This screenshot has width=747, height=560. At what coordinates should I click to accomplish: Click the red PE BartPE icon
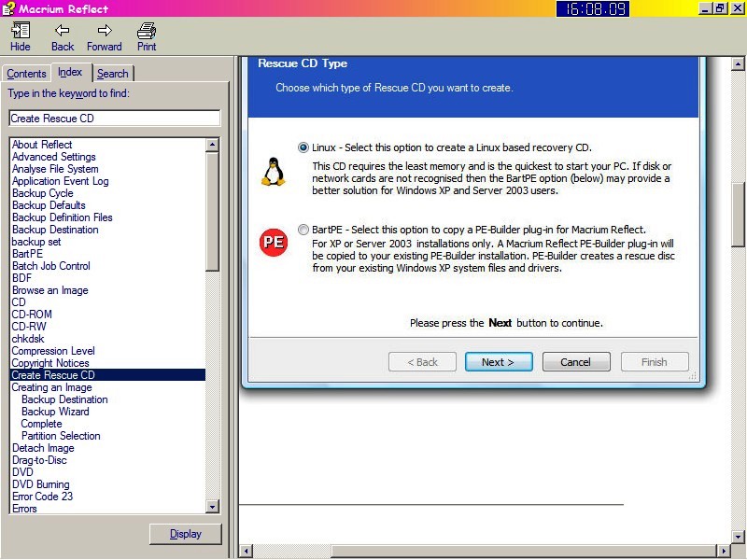coord(274,243)
